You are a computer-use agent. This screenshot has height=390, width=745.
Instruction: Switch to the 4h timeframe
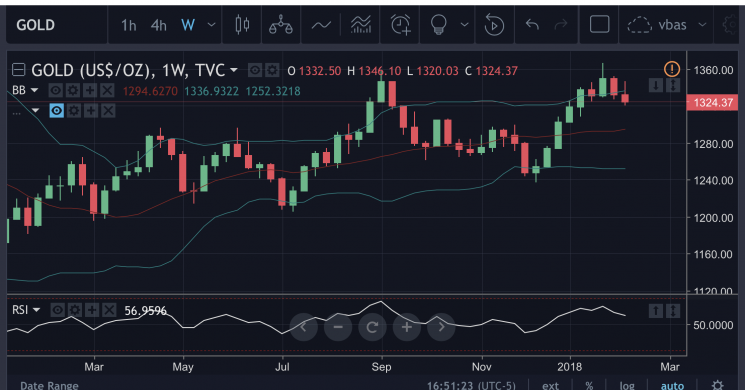point(159,25)
